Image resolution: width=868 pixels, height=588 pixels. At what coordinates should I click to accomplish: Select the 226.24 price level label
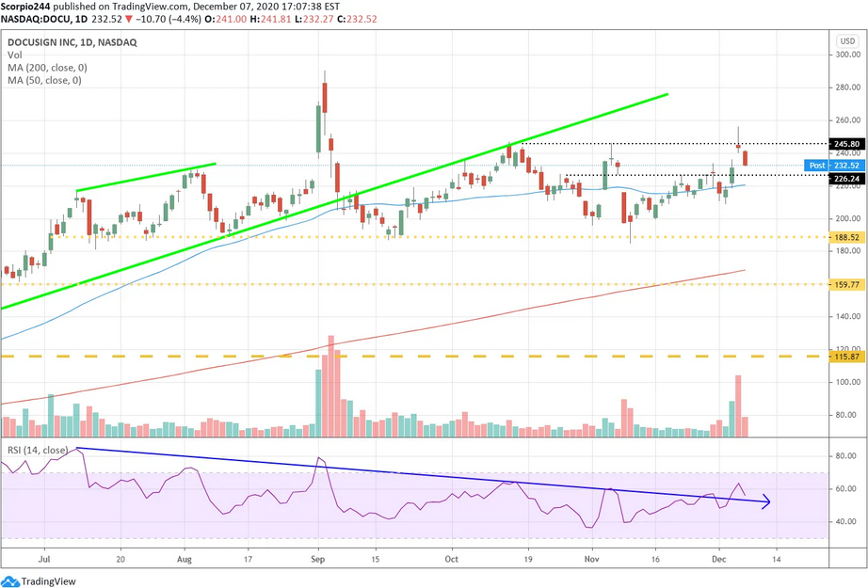(x=846, y=179)
